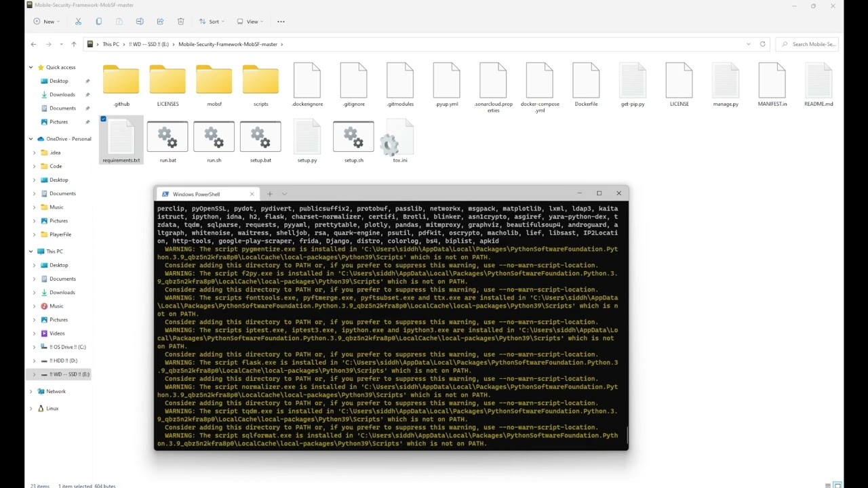Close the Windows PowerShell tab

pos(252,195)
